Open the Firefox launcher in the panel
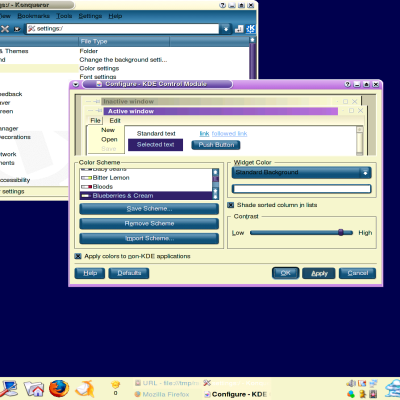The image size is (400, 400). 59,388
